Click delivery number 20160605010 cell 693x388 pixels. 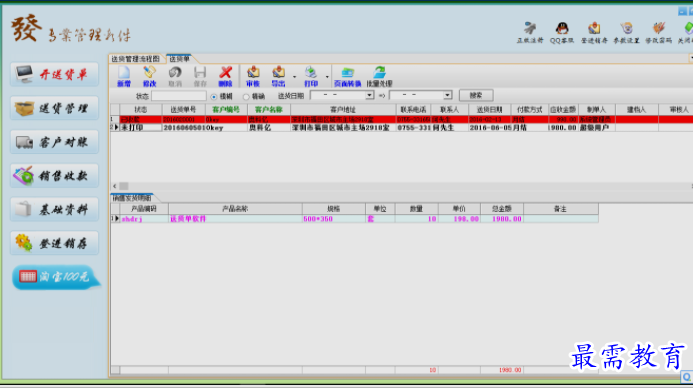[x=183, y=127]
